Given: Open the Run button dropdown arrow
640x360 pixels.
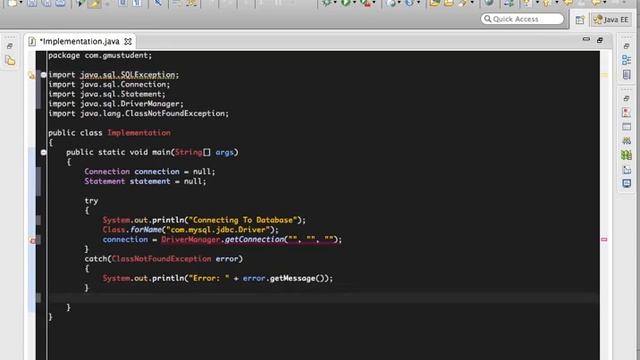Looking at the screenshot, I should coord(354,3).
